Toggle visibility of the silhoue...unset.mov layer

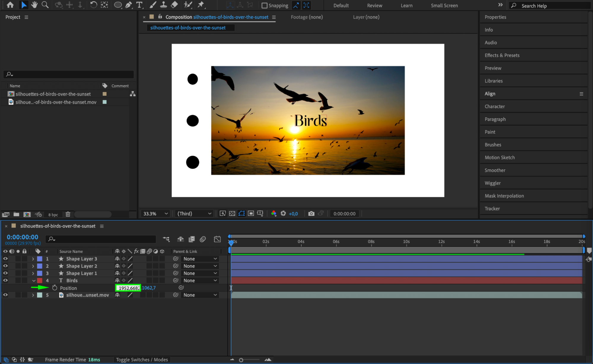5,295
